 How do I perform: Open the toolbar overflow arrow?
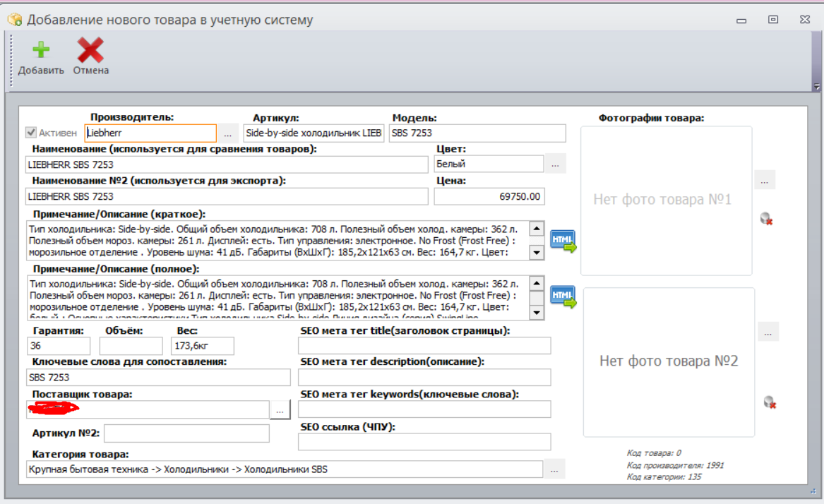(x=817, y=87)
